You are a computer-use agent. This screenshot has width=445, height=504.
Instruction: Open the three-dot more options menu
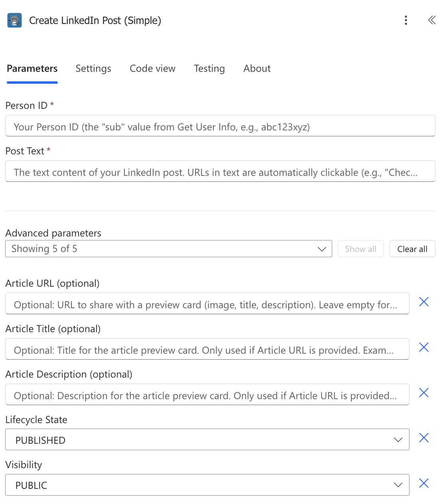pos(406,20)
